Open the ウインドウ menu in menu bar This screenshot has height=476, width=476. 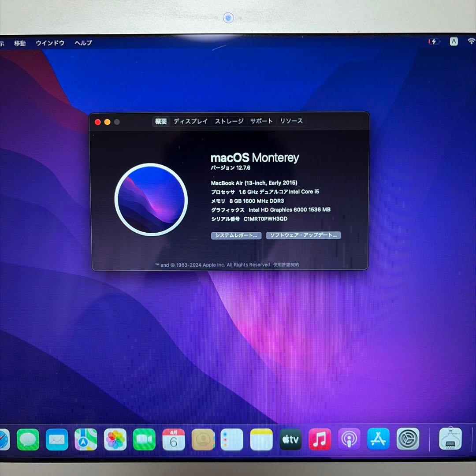50,43
